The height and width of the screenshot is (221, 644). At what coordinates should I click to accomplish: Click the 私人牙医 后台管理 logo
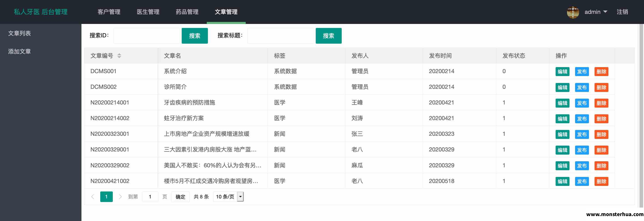pyautogui.click(x=41, y=12)
